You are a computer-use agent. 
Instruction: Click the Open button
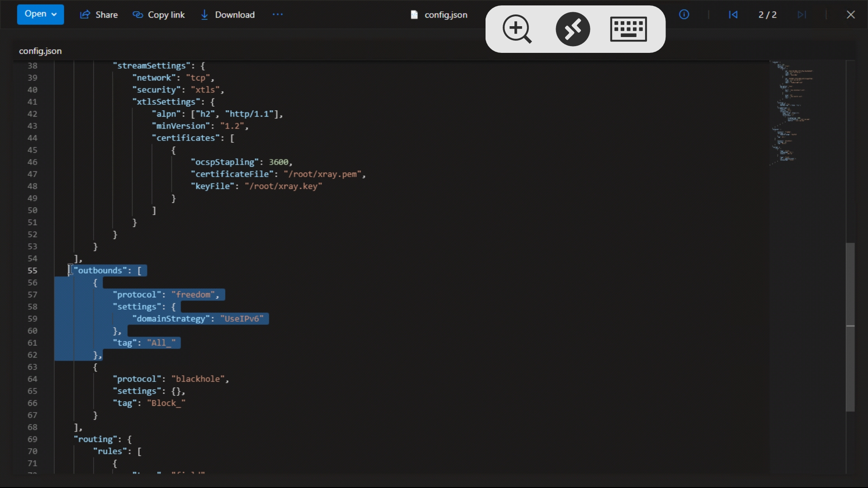(35, 14)
